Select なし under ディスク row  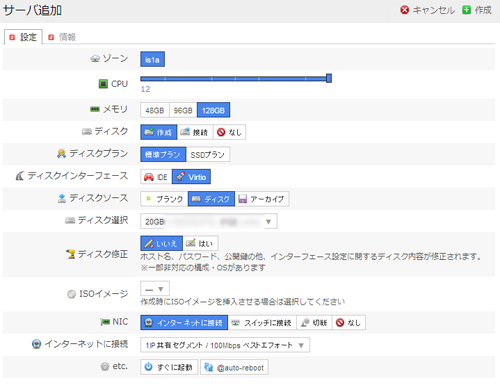(x=230, y=132)
